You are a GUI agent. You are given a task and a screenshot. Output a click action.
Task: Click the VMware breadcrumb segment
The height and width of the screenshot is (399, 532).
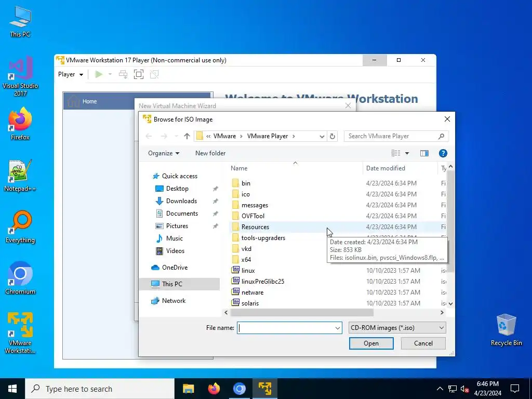224,136
